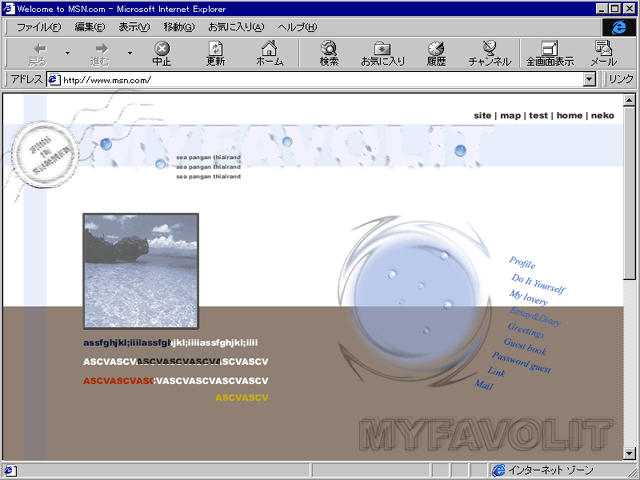
Task: Expand the Back button history dropdown arrow
Action: tap(67, 53)
